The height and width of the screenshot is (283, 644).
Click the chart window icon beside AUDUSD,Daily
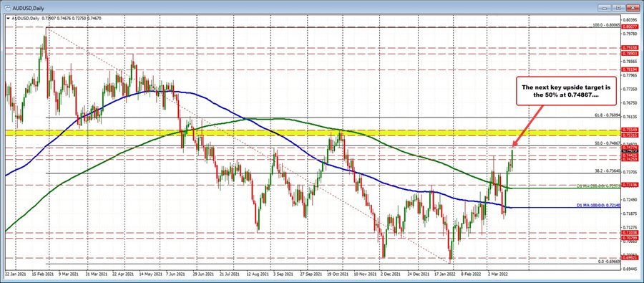(x=7, y=8)
